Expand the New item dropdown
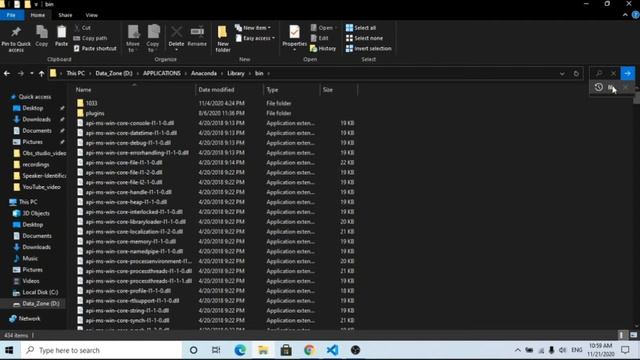Viewport: 640px width, 360px height. tap(253, 28)
